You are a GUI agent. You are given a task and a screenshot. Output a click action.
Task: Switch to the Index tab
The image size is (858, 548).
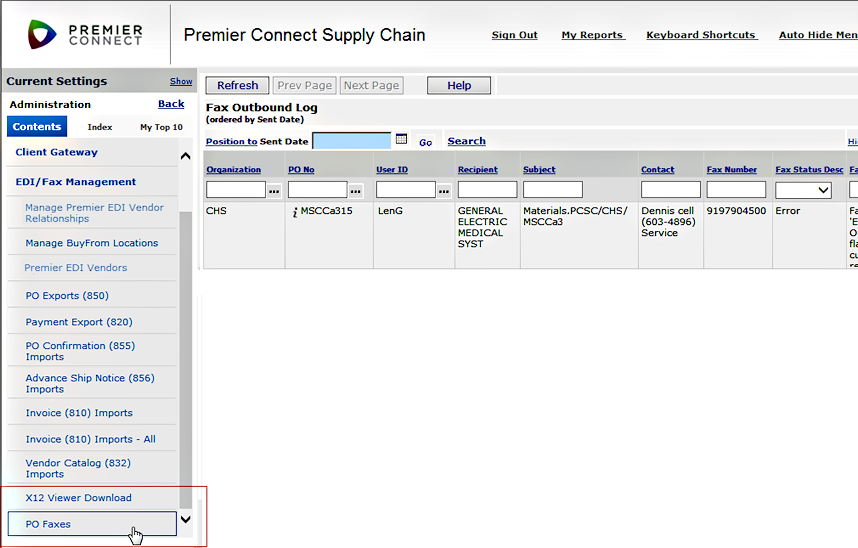tap(100, 127)
